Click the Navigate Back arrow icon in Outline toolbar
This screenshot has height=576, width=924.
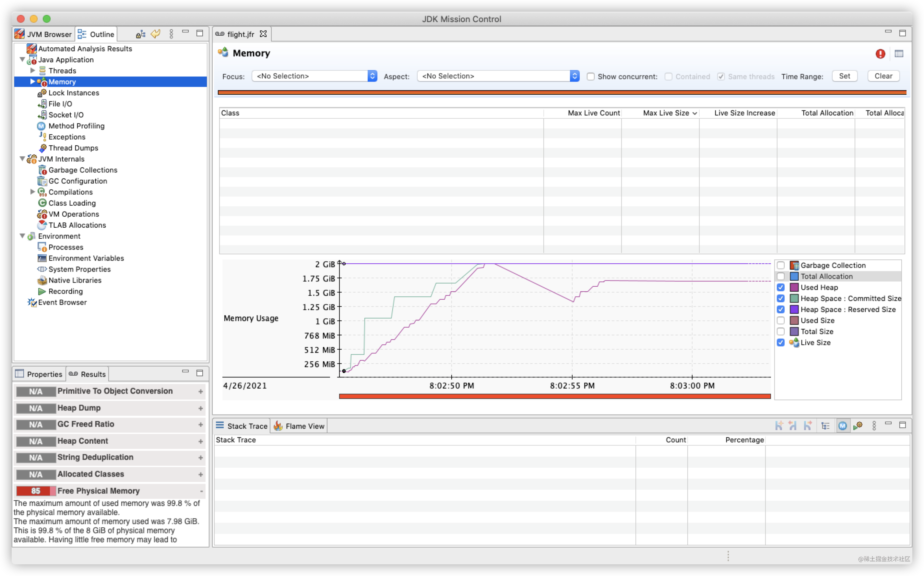[x=155, y=33]
